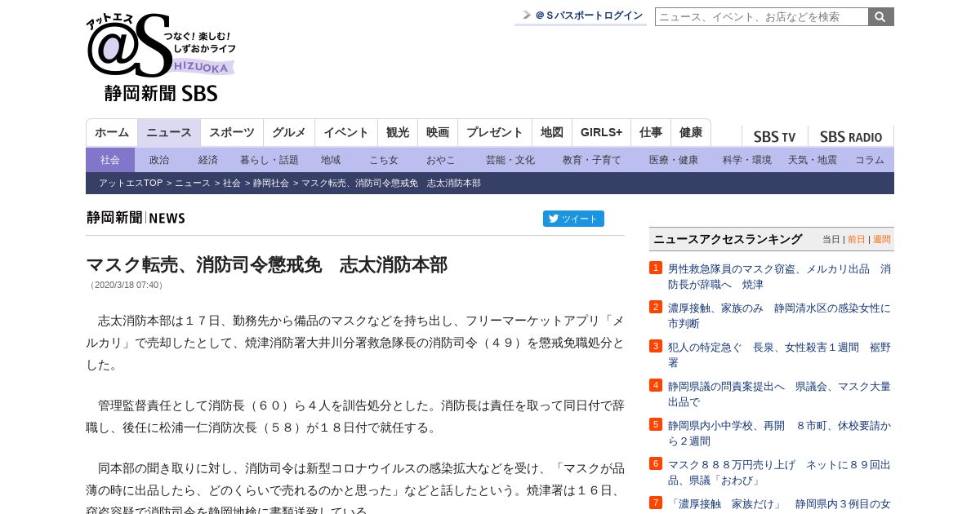Screen dimensions: 980x514
Task: Show ranking for 当日
Action: pos(831,239)
